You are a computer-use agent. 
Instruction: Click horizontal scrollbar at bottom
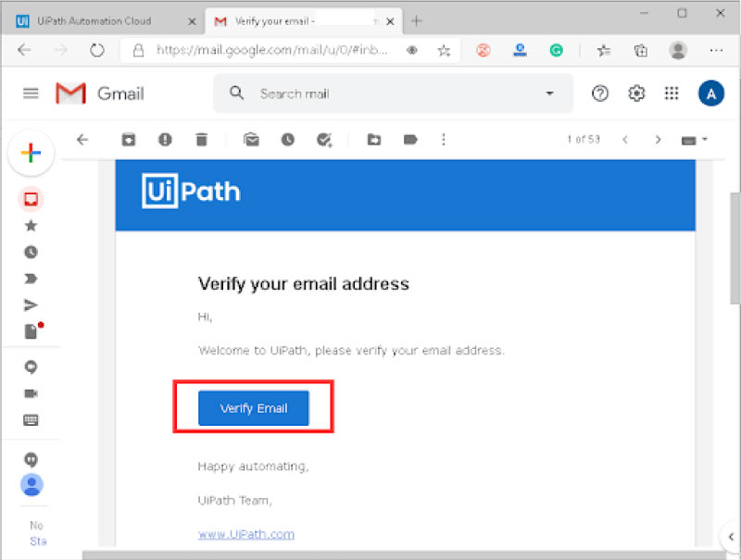404,555
